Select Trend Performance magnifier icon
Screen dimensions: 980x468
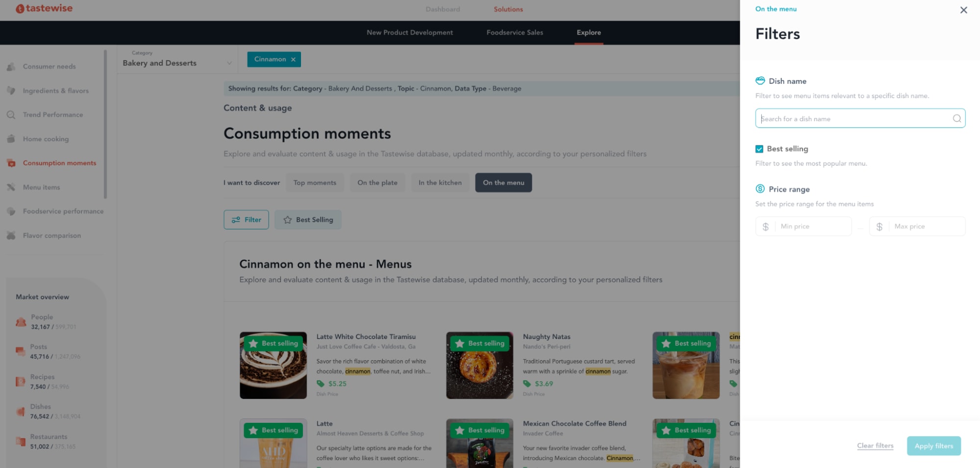pyautogui.click(x=11, y=115)
